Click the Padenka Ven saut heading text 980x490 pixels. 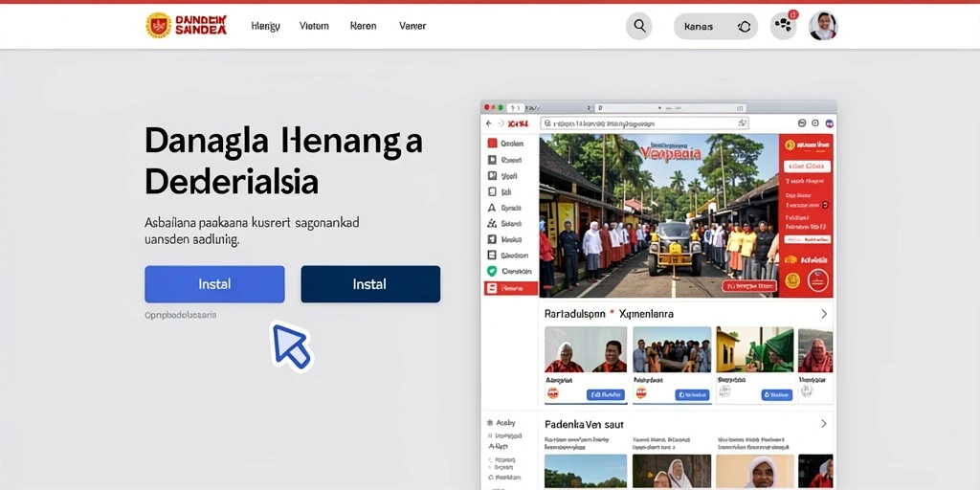click(x=585, y=424)
